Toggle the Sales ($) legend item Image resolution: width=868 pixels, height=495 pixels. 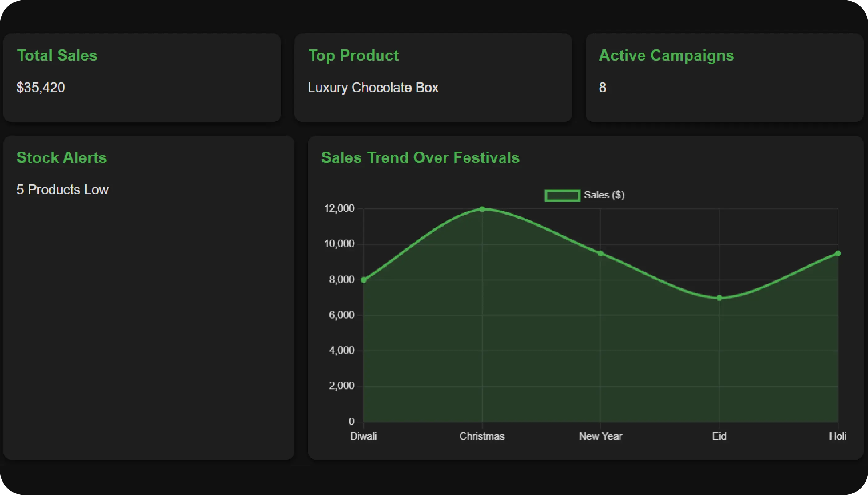coord(604,195)
